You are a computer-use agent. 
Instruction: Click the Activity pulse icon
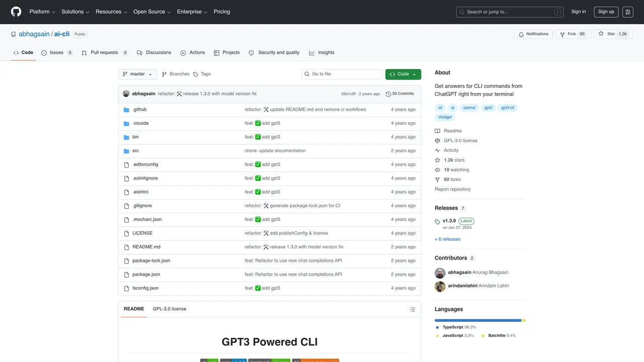[x=438, y=150]
